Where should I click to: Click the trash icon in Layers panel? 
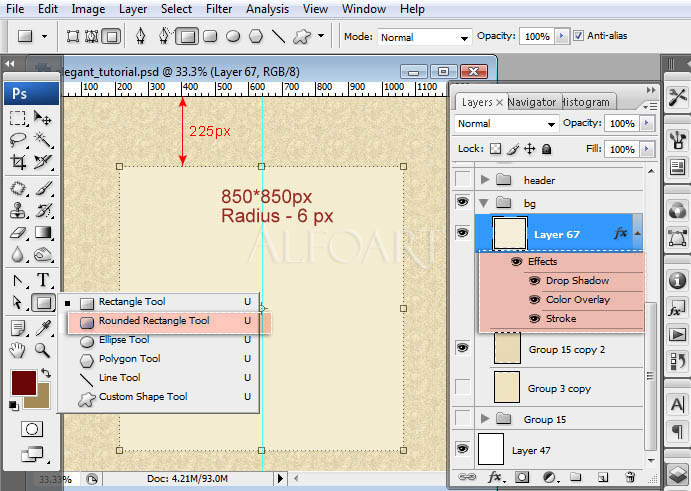pos(630,478)
